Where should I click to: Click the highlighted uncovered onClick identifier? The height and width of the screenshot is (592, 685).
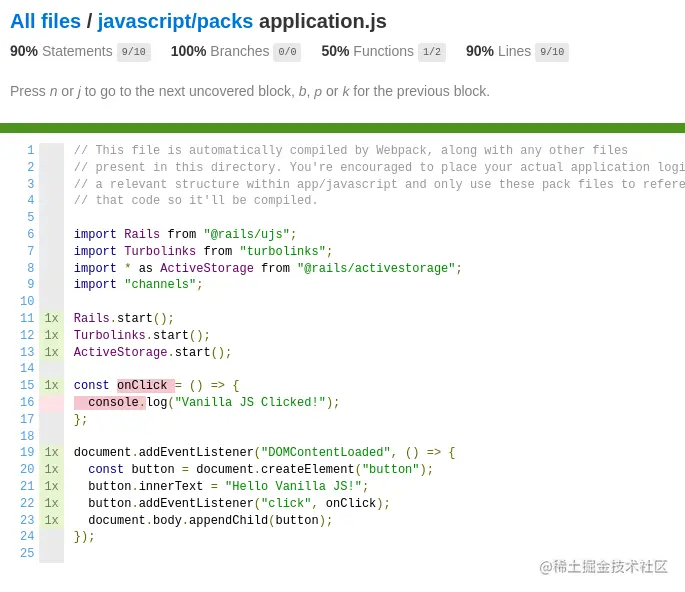click(145, 385)
